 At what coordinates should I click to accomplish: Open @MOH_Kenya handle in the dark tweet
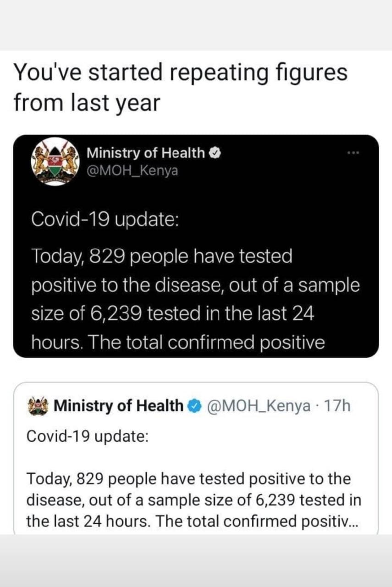pos(132,171)
